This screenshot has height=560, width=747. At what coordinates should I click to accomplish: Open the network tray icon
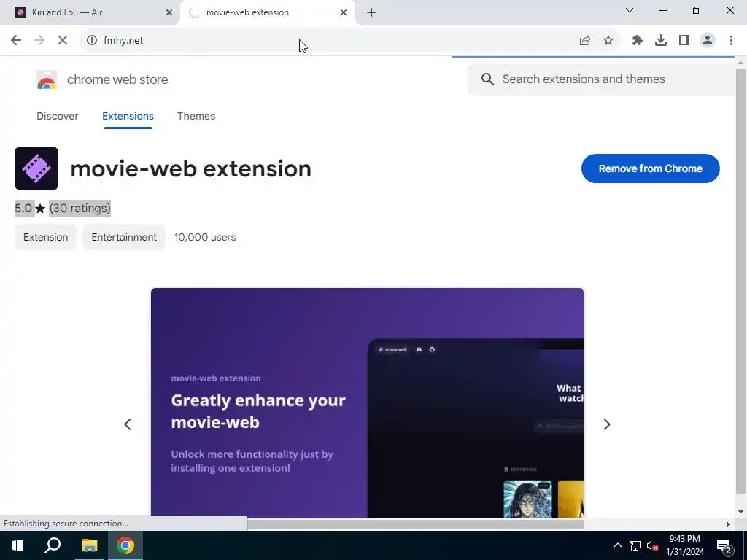click(635, 545)
